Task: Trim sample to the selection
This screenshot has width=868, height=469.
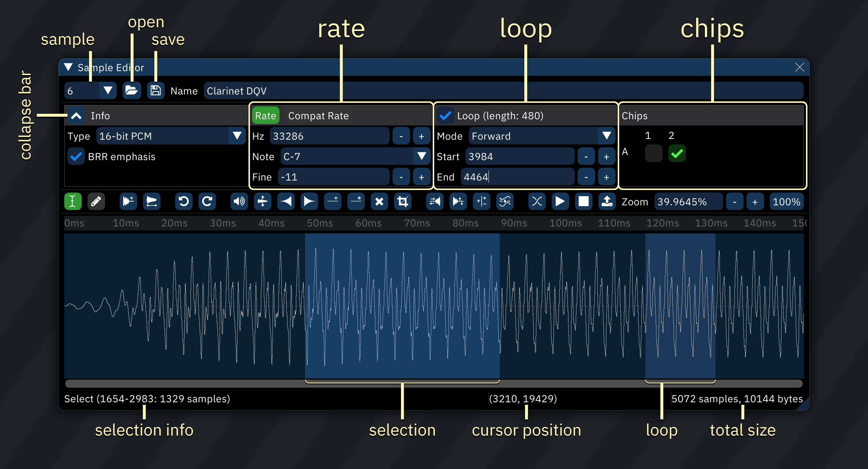Action: [402, 201]
